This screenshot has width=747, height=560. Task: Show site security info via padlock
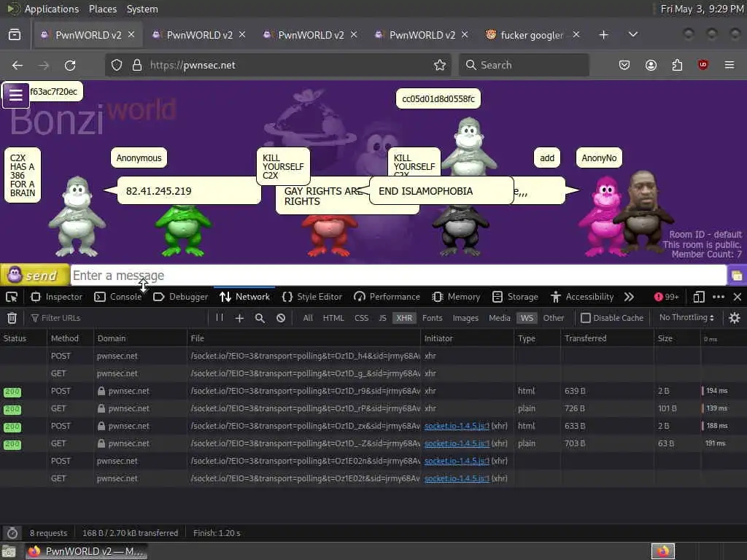(x=136, y=65)
